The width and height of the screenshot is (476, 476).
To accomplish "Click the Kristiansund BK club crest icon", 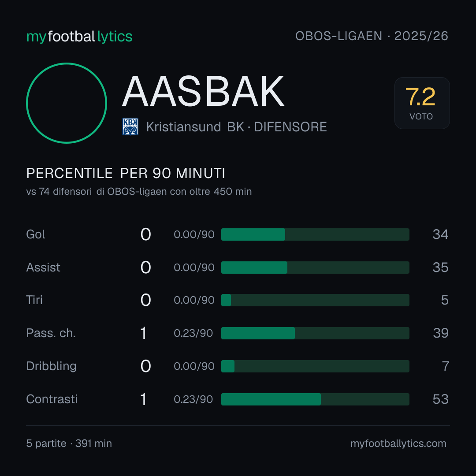I will pos(130,126).
